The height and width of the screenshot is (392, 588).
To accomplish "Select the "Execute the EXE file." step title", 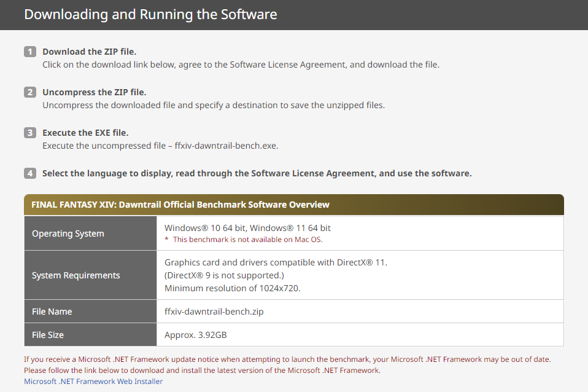I will pos(85,133).
